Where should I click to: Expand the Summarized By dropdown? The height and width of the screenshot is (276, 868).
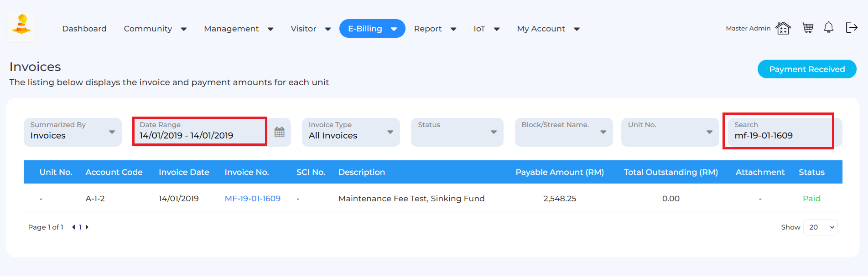73,132
